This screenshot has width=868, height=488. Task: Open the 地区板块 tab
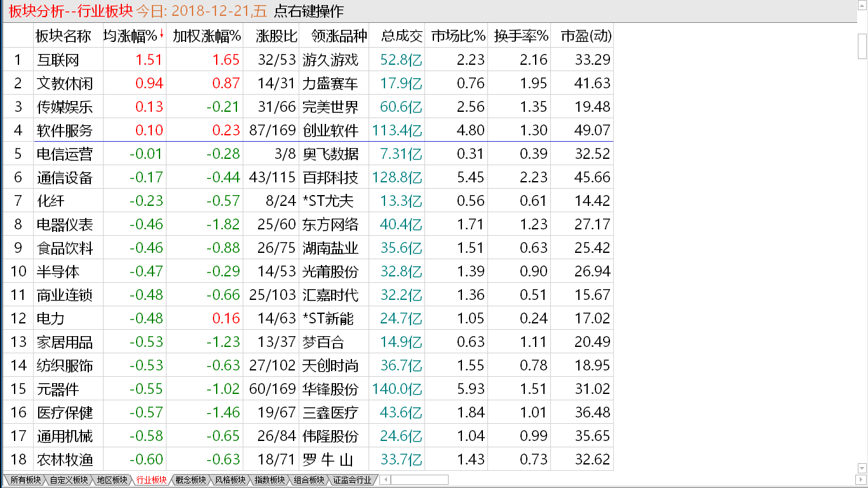[x=112, y=480]
